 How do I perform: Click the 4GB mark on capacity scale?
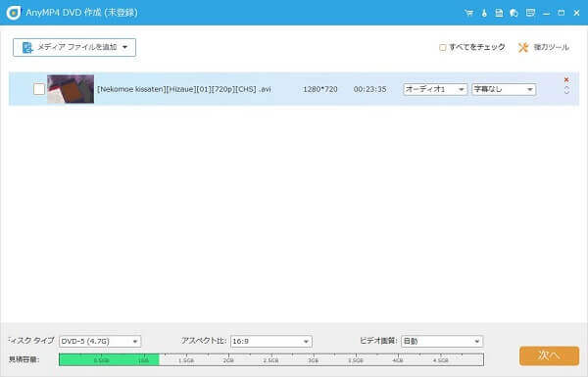coord(398,360)
